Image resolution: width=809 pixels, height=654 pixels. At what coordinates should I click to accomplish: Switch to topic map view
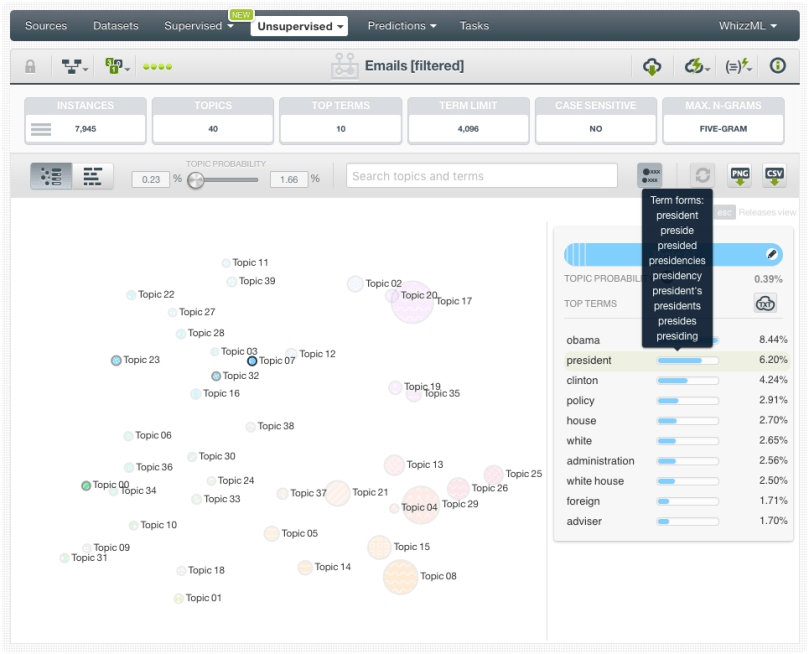[51, 176]
